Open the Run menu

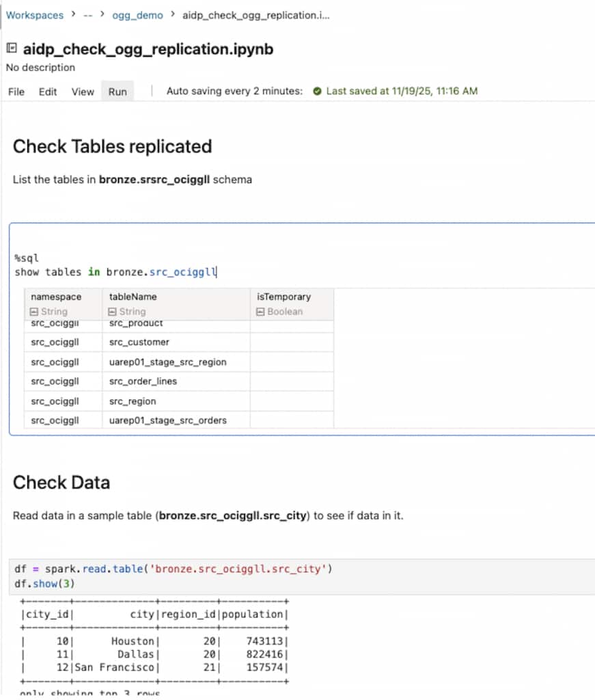(x=117, y=92)
